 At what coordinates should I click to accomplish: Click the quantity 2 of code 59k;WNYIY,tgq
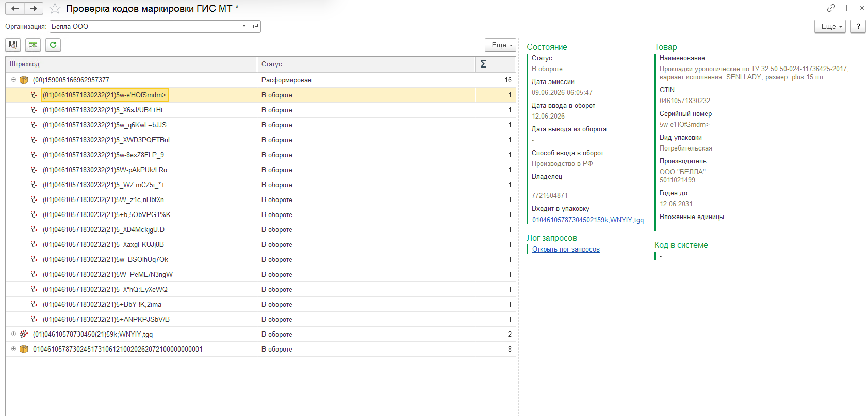tap(510, 334)
